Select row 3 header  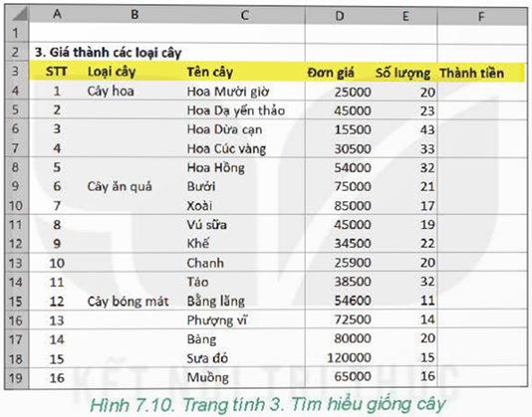click(x=16, y=72)
